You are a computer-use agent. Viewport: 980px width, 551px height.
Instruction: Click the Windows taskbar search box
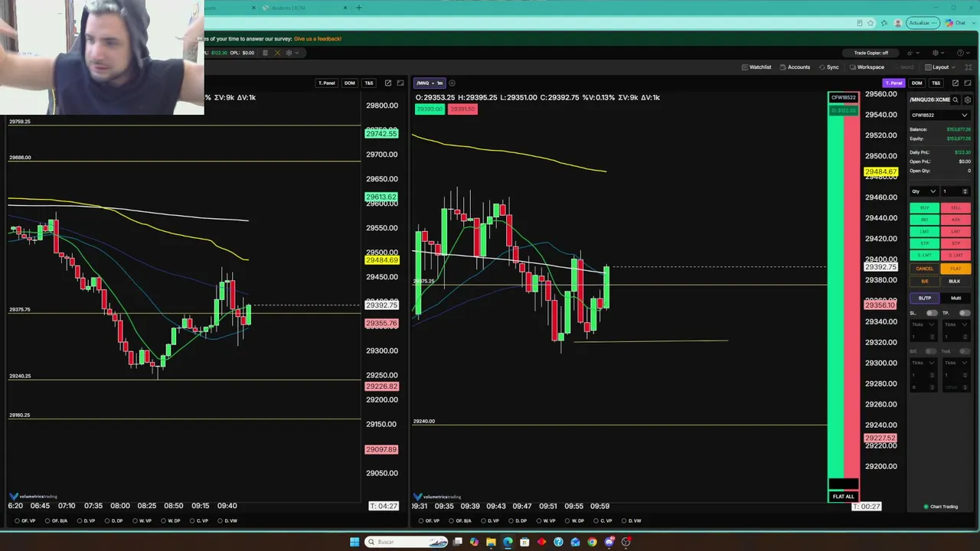tap(406, 542)
